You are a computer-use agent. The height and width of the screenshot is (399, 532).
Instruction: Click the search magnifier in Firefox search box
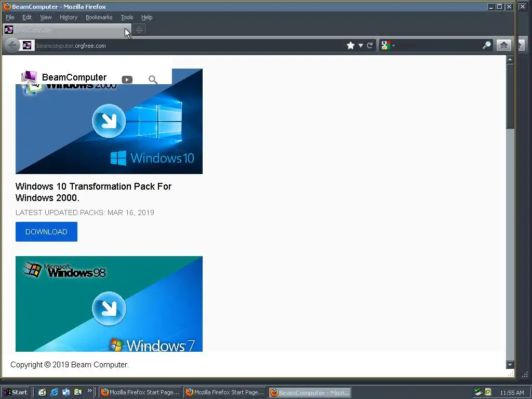tap(486, 46)
